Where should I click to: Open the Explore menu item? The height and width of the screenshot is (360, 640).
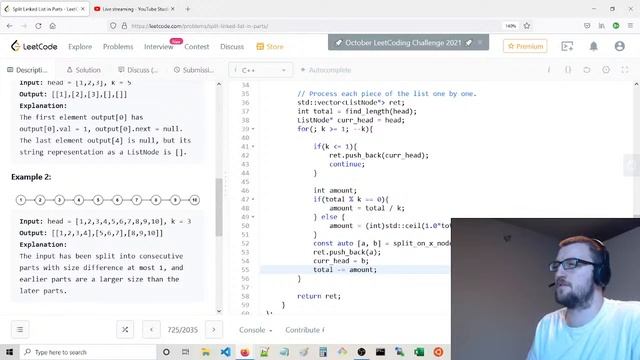point(80,47)
